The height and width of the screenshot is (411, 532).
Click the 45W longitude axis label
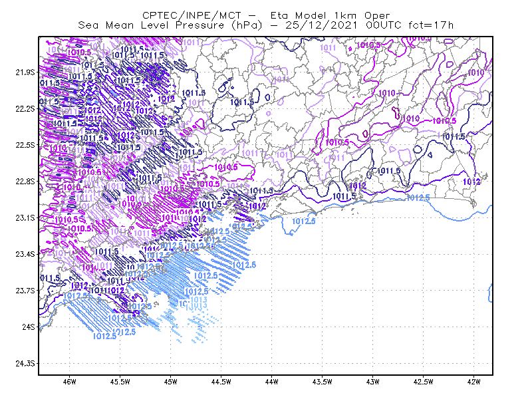171,382
